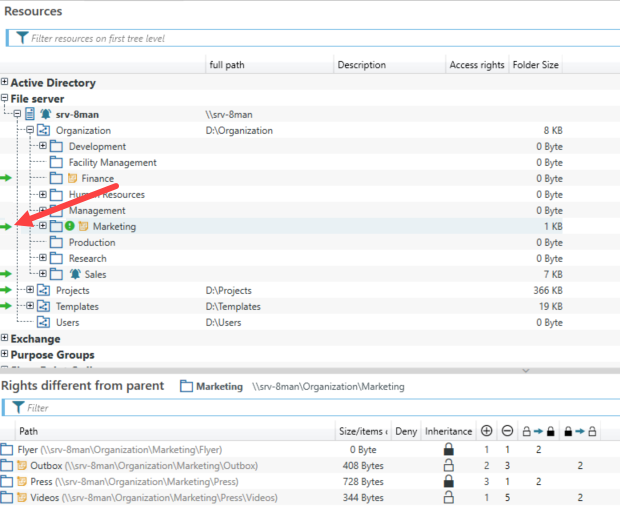Click the srv-8man server icon

30,115
